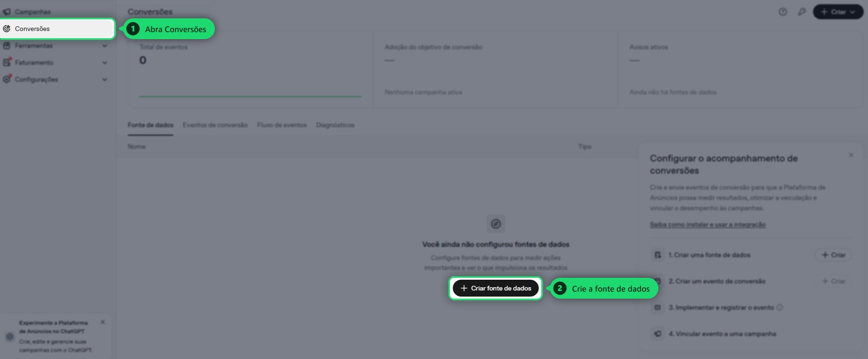Dismiss the Experimente a Plataforma de Anúncios card
This screenshot has width=868, height=359.
coord(103,322)
